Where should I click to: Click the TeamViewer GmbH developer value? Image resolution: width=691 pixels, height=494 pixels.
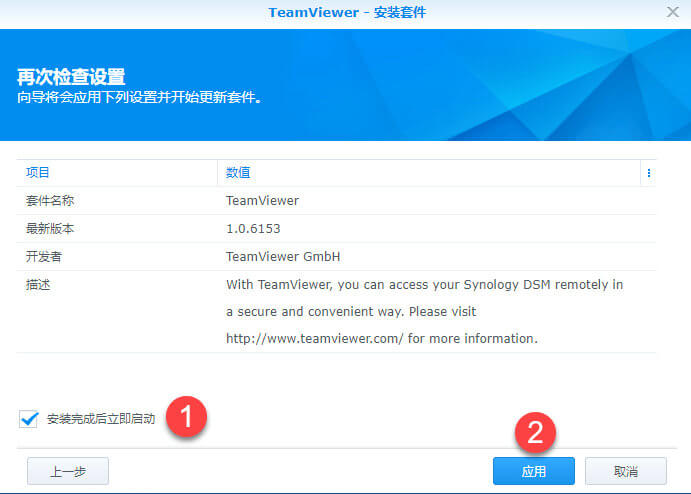tap(283, 256)
